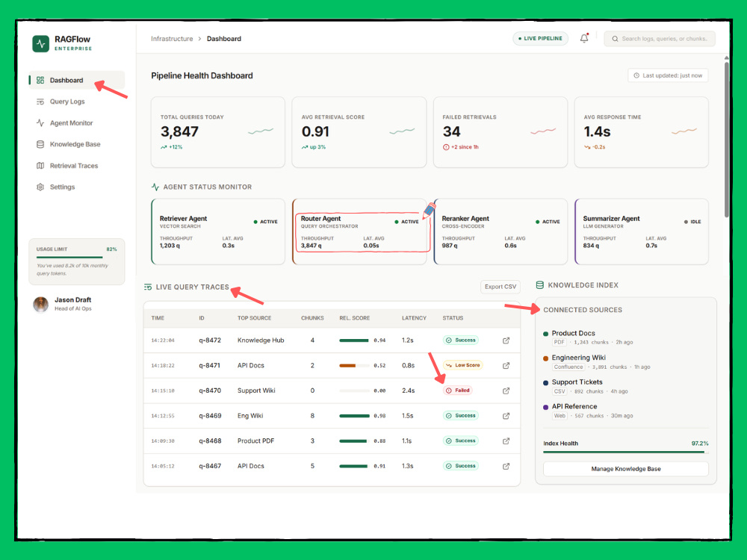Screen dimensions: 747x560
Task: Click the Dashboard breadcrumb
Action: click(x=224, y=39)
